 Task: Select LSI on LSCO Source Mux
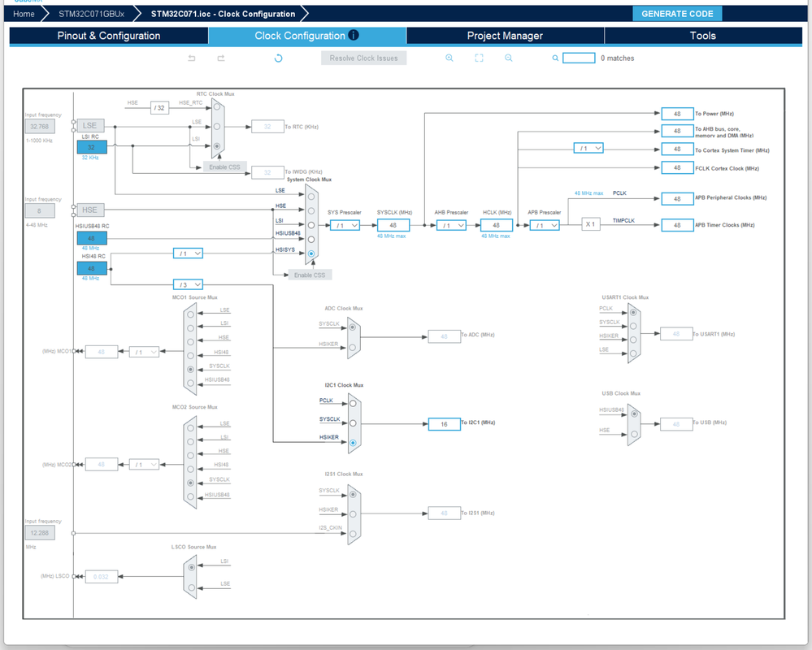pos(192,567)
